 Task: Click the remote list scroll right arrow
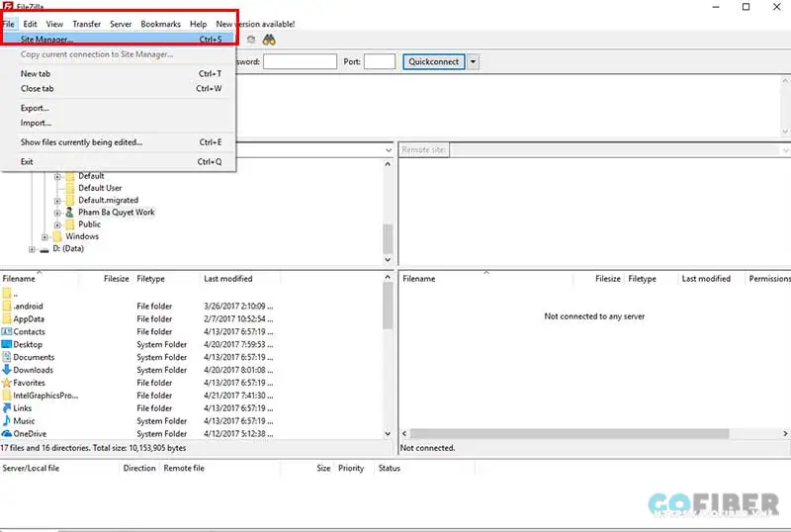click(x=785, y=433)
